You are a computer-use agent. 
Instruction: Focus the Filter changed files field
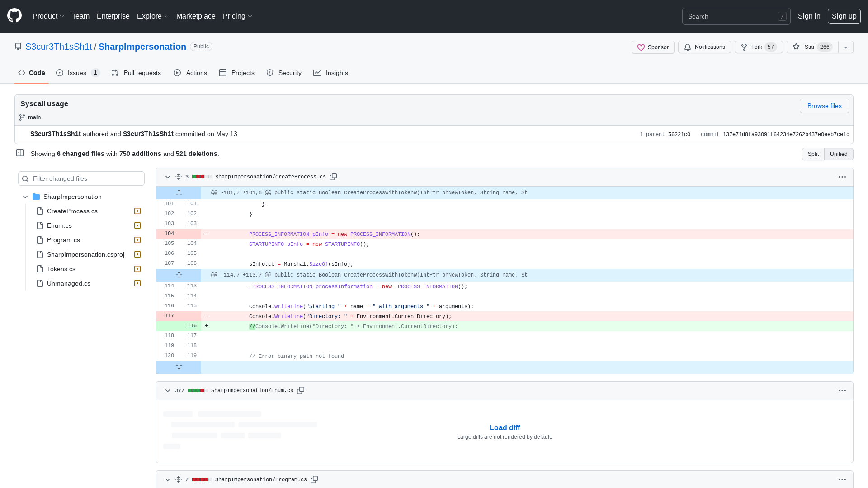(x=81, y=178)
